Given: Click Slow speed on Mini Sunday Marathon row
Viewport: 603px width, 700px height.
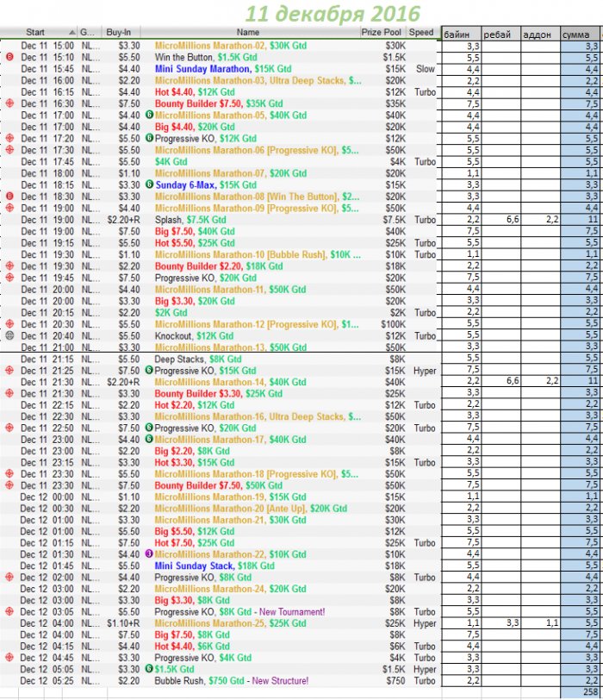Looking at the screenshot, I should pos(426,69).
